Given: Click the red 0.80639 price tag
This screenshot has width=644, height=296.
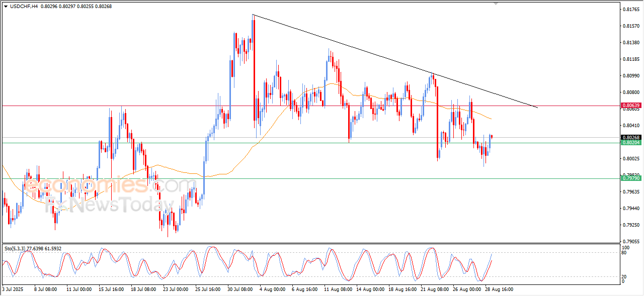Looking at the screenshot, I should click(631, 106).
